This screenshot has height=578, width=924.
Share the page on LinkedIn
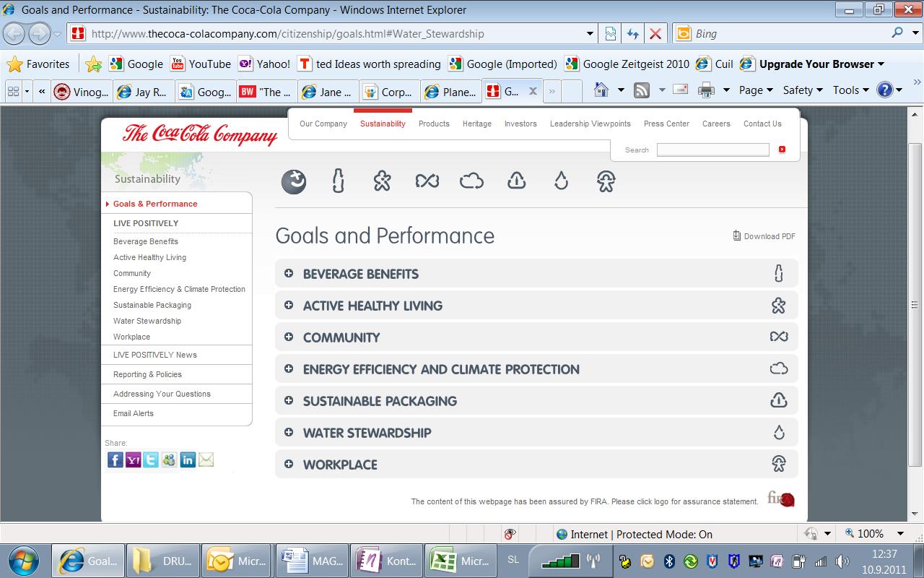(x=188, y=460)
